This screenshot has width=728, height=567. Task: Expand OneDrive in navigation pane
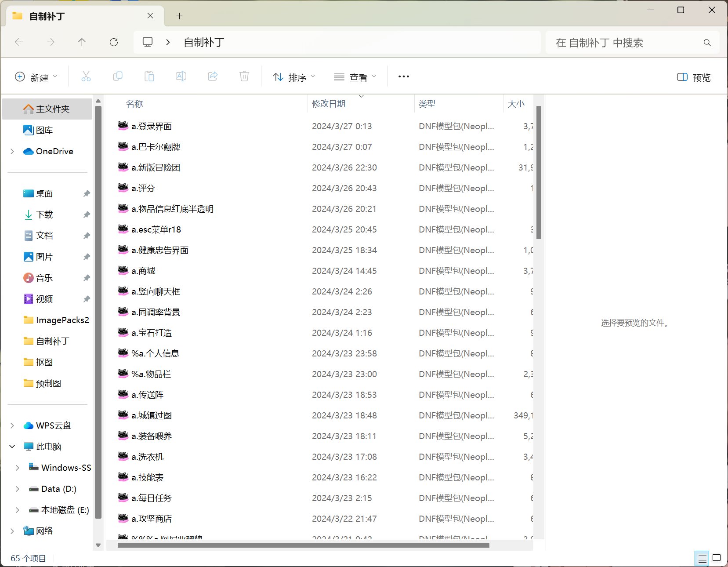tap(12, 151)
